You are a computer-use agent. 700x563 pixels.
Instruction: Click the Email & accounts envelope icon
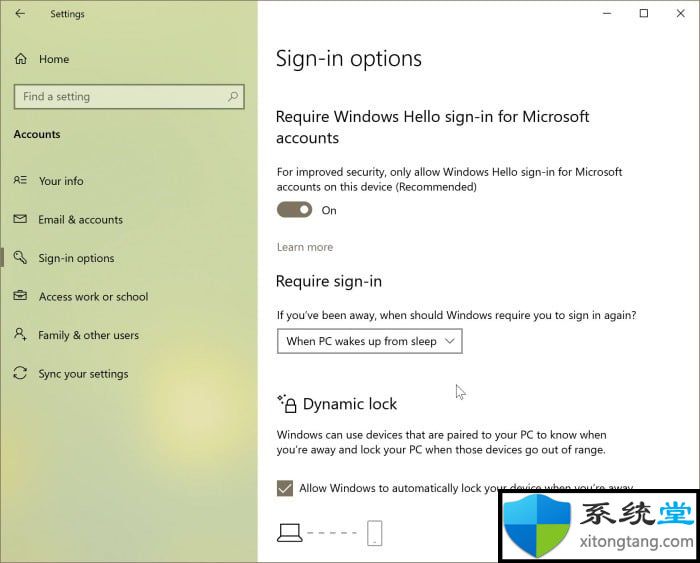click(20, 219)
